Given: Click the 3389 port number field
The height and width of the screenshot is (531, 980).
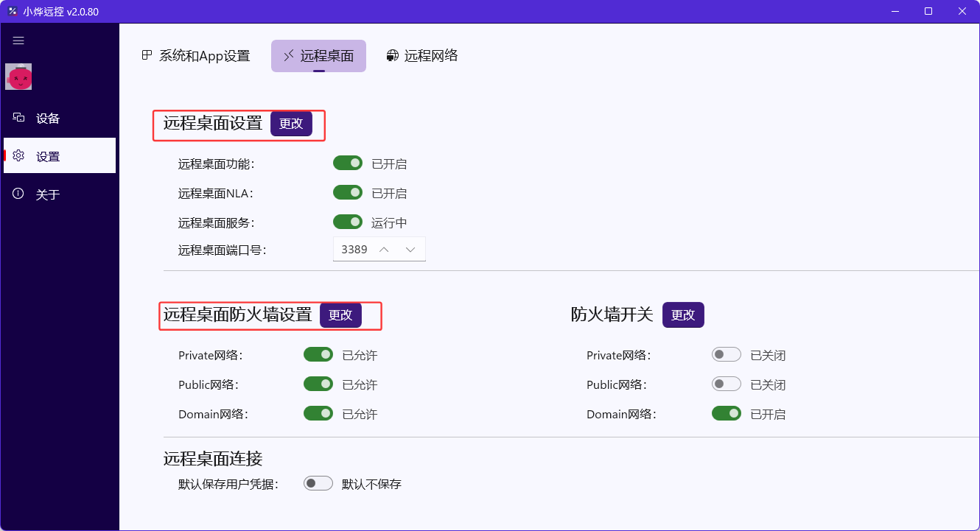Looking at the screenshot, I should coord(354,250).
